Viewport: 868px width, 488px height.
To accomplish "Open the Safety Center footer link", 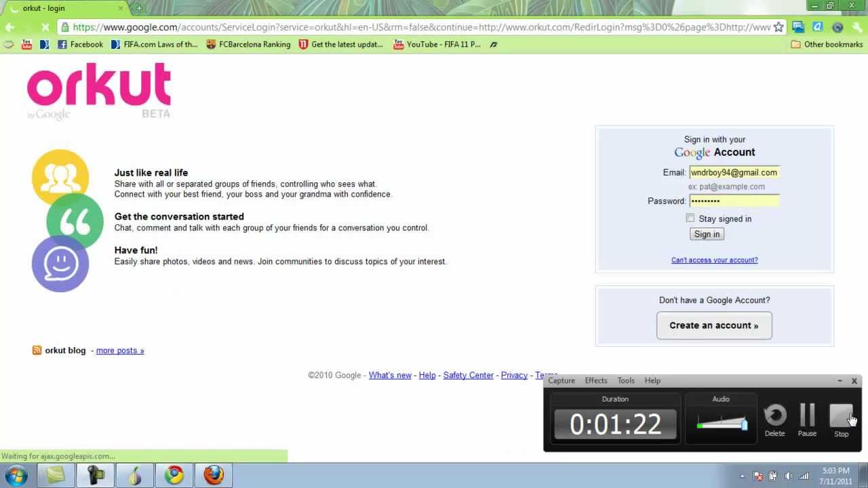I will 468,375.
